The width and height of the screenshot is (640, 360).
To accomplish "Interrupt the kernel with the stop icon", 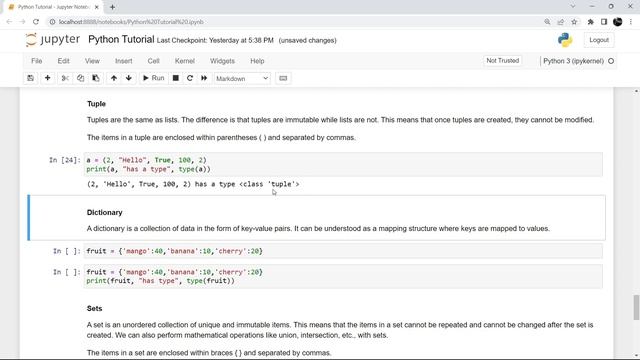I will (x=176, y=78).
